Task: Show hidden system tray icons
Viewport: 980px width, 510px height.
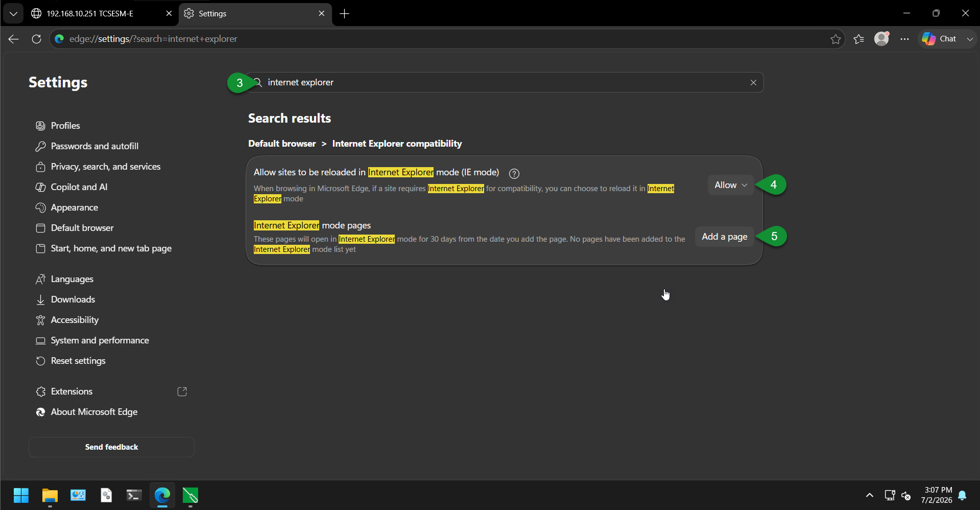Action: [869, 495]
